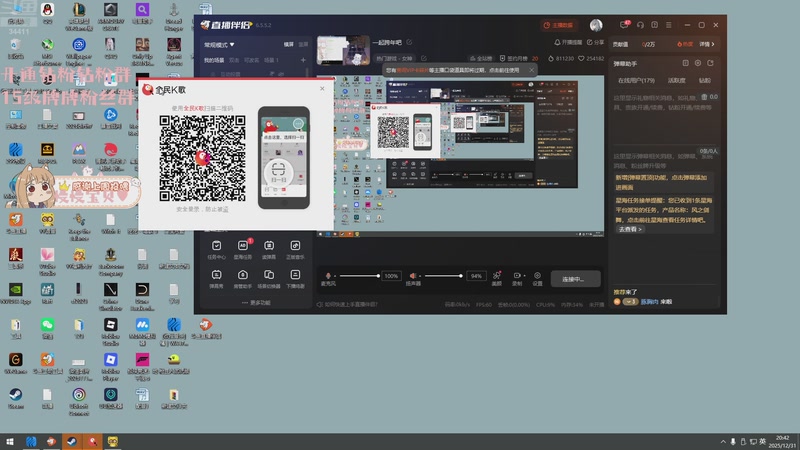Screen dimensions: 800x450
Task: Click the 全民K歌 login QR code
Action: pos(202,158)
